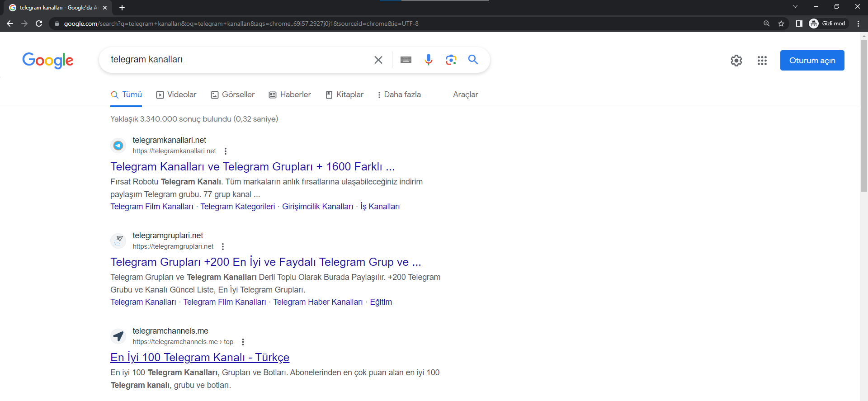
Task: Open result options for telegramkanallari.net
Action: click(x=226, y=151)
